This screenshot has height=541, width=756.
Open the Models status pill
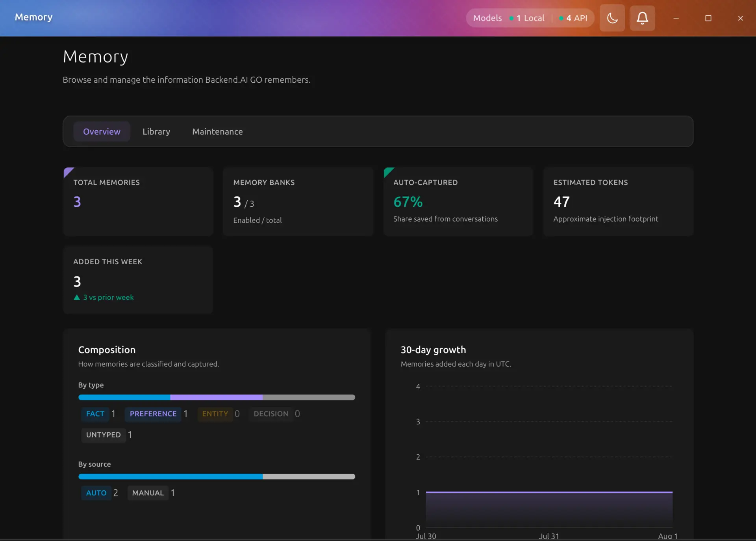pyautogui.click(x=530, y=18)
